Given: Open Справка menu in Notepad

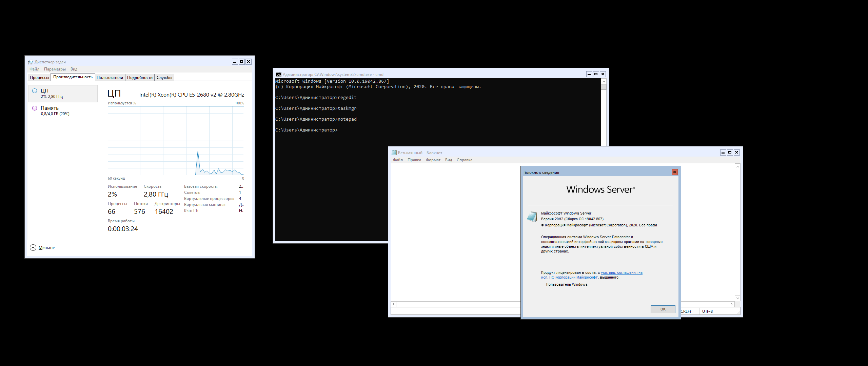Looking at the screenshot, I should (x=464, y=160).
